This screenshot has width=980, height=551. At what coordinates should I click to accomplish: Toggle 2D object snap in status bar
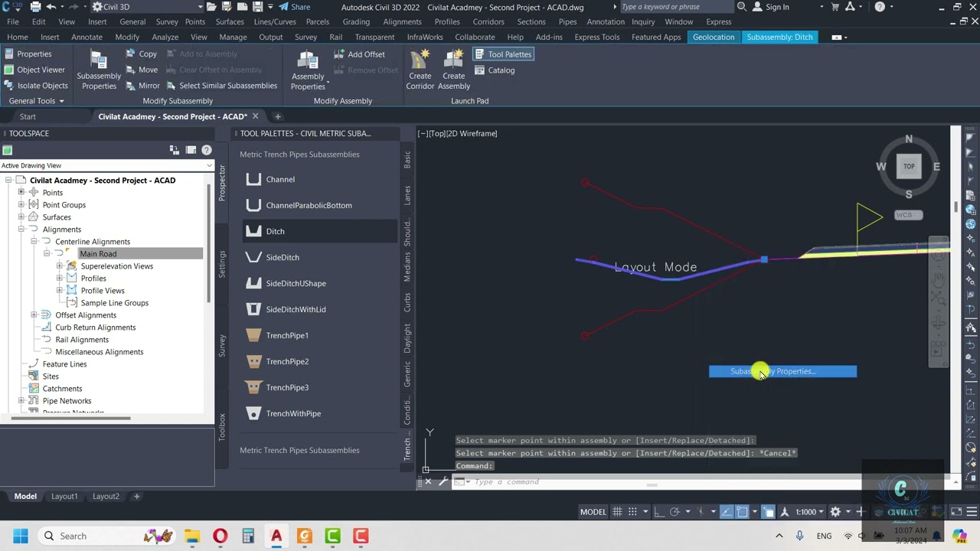pyautogui.click(x=742, y=512)
